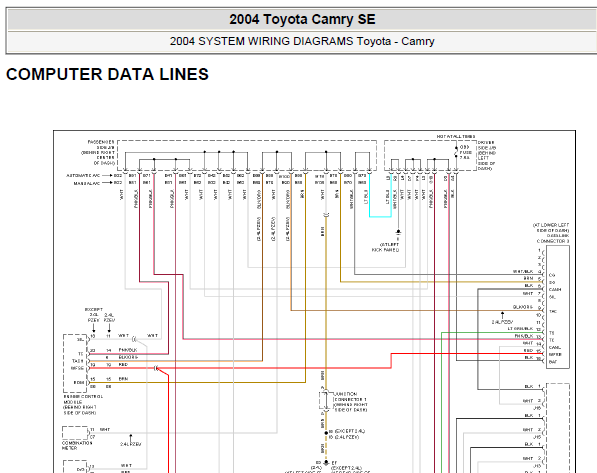597x473 pixels.
Task: Click the 'EXCEPT 2.4L PZEV' note above ECM
Action: tap(93, 315)
